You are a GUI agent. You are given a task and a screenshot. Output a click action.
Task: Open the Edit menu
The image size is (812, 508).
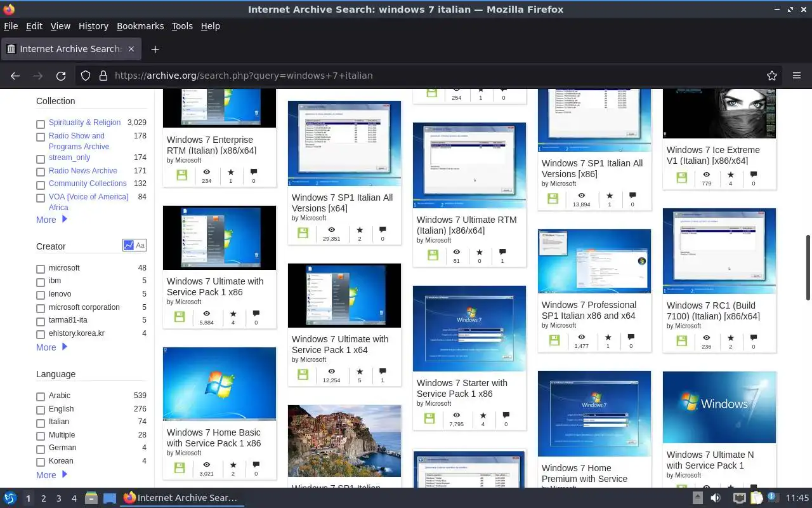(34, 26)
